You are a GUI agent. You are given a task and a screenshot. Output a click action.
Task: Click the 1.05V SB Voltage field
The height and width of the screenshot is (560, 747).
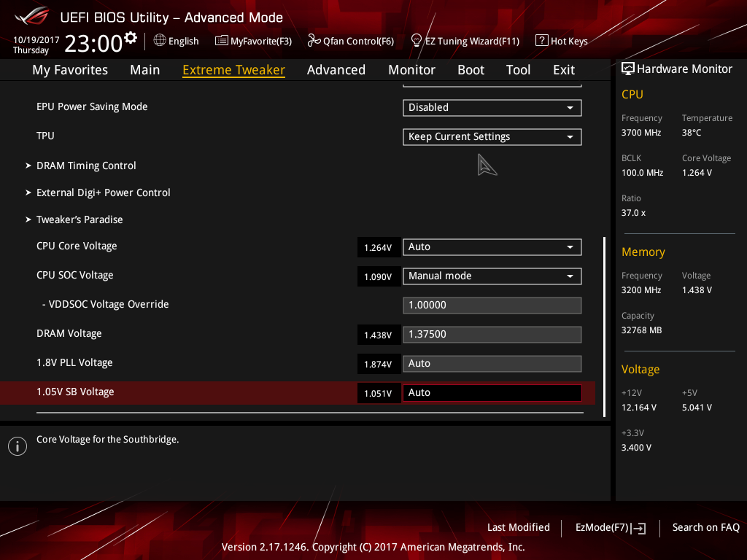pos(492,393)
